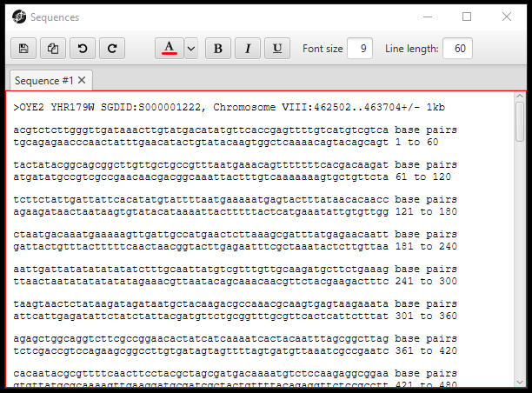
Task: Toggle Bold formatting
Action: (218, 49)
